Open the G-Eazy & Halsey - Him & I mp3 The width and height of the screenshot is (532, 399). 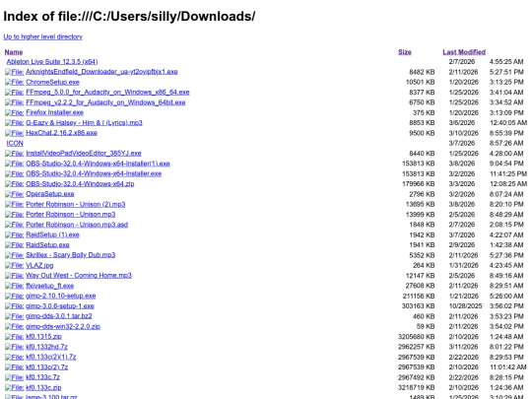84,122
